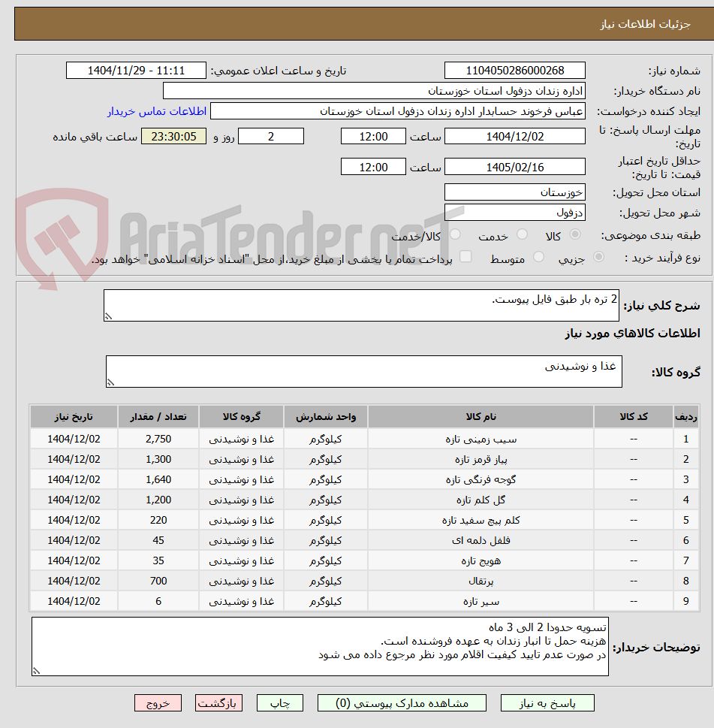Click the کلم پیچ سفید تازه row name
Viewport: 714px width, 728px height.
coord(481,521)
